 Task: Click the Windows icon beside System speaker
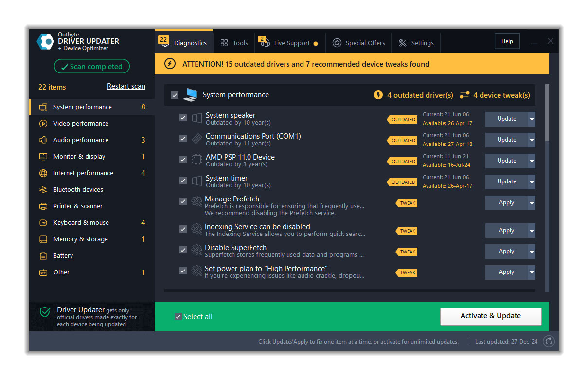click(197, 118)
